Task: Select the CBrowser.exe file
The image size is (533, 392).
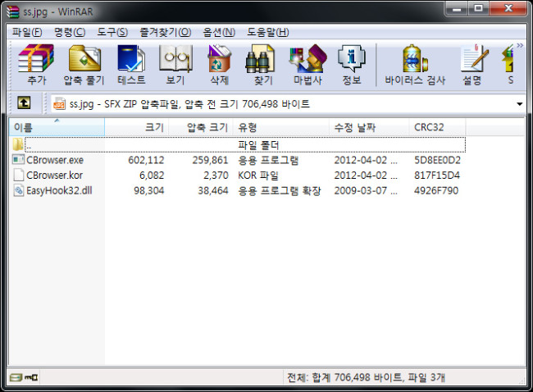Action: pyautogui.click(x=54, y=160)
